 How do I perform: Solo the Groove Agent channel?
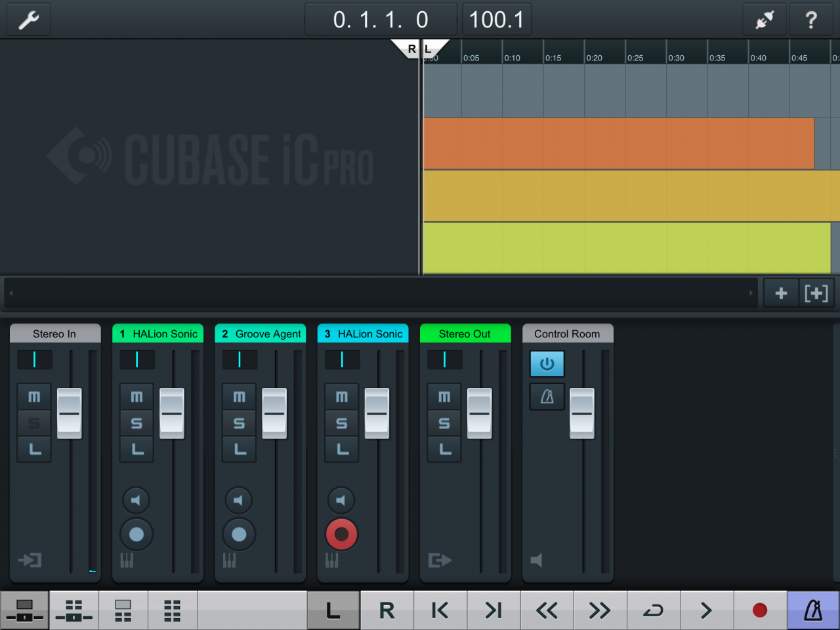[x=240, y=423]
